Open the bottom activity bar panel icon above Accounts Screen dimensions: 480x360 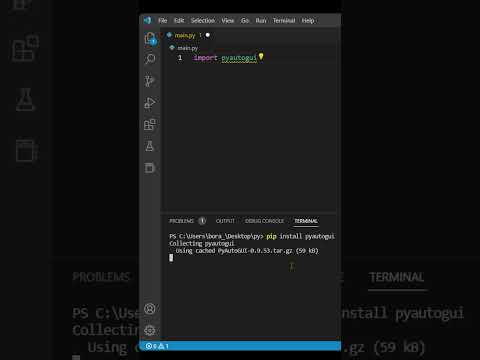(x=150, y=168)
